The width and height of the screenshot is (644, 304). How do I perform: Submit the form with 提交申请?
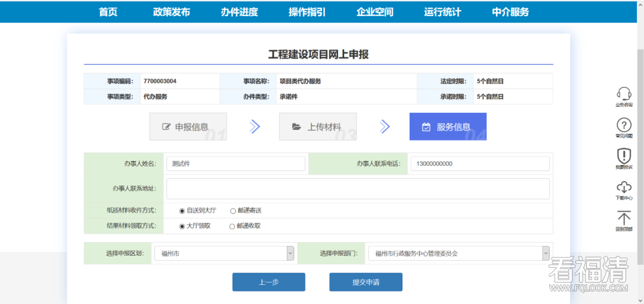click(366, 282)
